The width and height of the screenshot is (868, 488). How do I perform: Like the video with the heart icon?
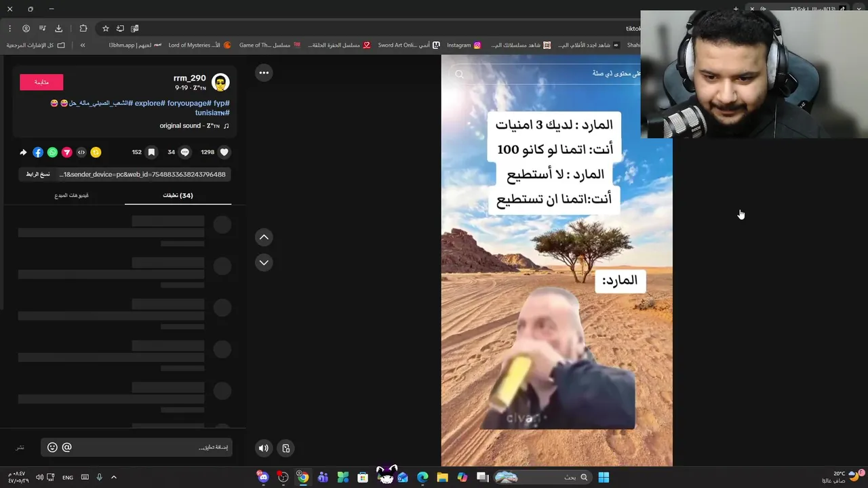click(x=224, y=152)
